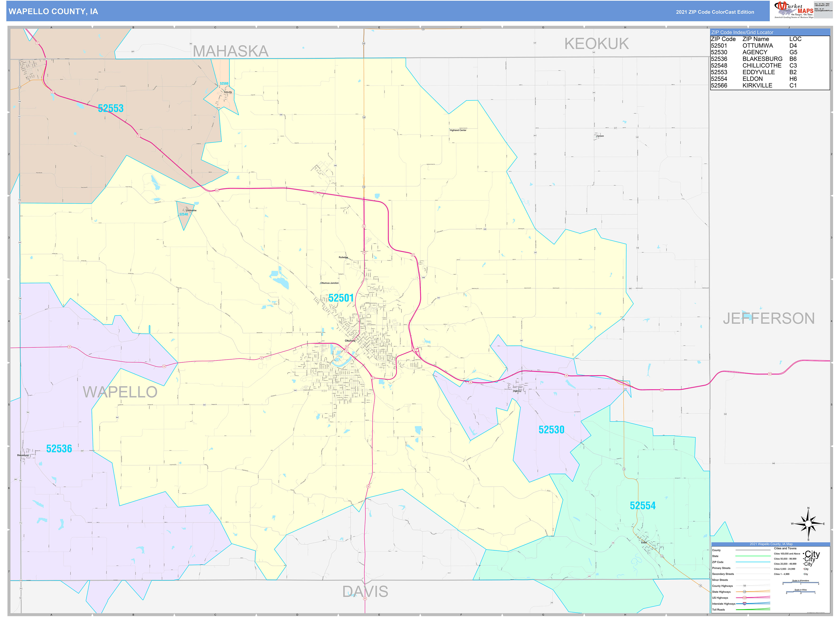
Task: Expand the ZIP Code Index/Grid Locator panel
Action: coord(743,33)
